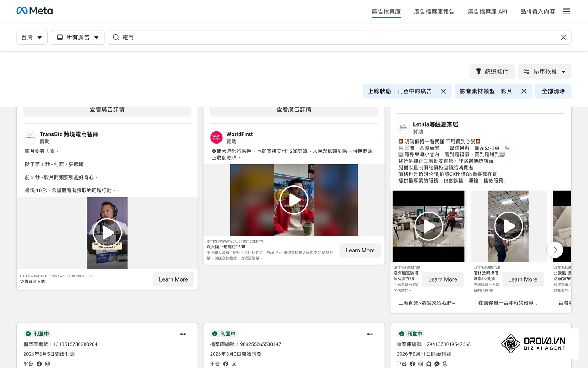
Task: Click Learn More on TransBiz ad
Action: click(173, 279)
